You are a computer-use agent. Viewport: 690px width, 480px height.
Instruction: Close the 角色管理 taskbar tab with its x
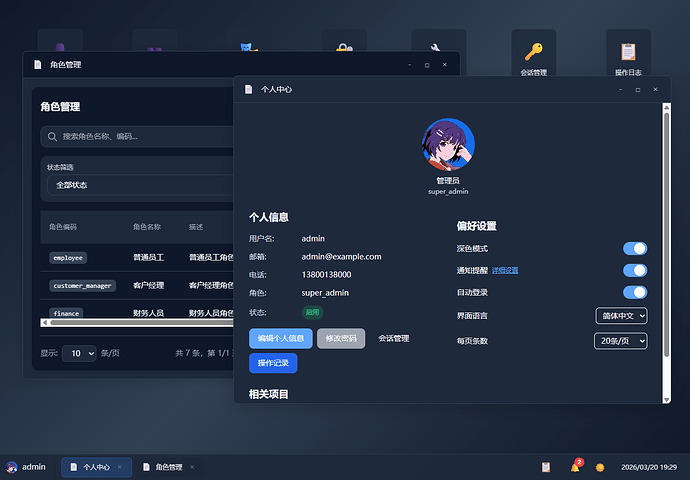pos(192,467)
